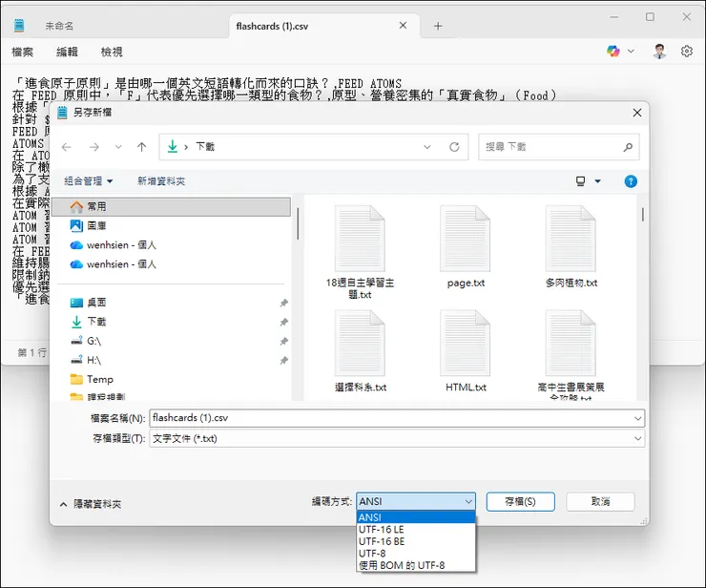706x588 pixels.
Task: Open Notepad settings gear
Action: [x=687, y=52]
